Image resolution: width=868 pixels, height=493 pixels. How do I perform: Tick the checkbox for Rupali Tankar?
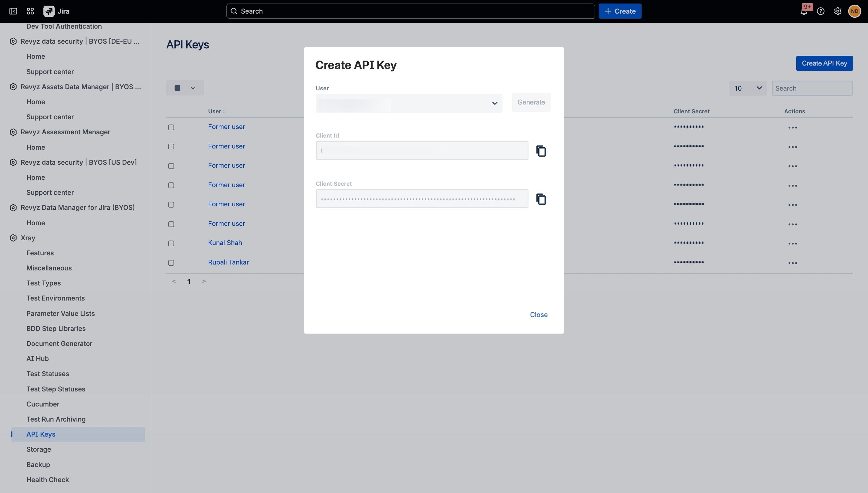[171, 263]
